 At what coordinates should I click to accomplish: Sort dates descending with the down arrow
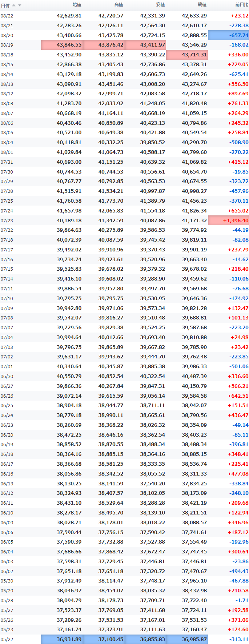point(20,5)
